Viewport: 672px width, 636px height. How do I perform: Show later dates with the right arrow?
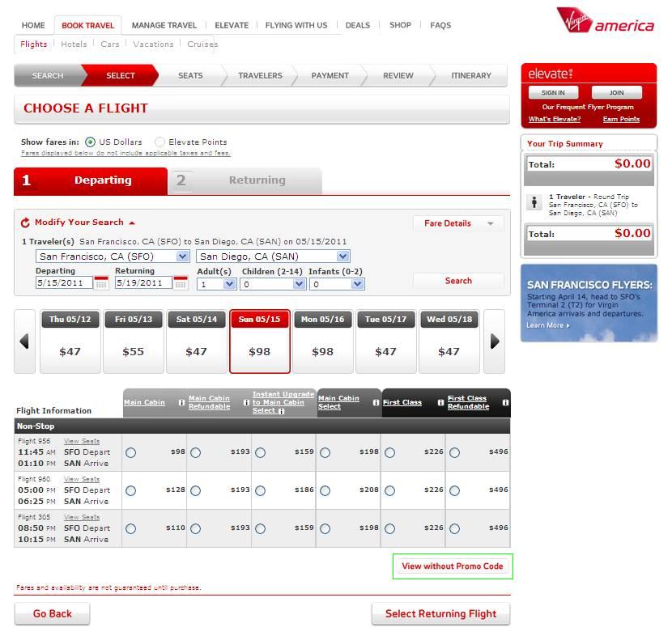495,341
